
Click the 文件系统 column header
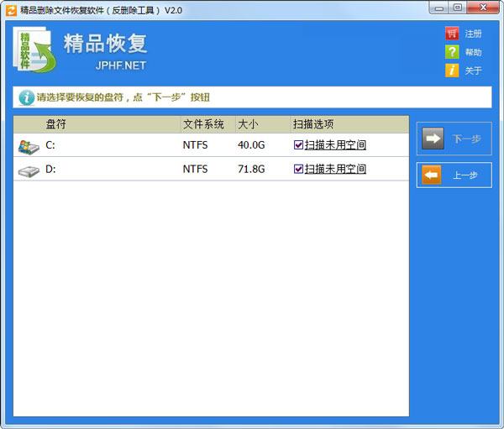[203, 124]
